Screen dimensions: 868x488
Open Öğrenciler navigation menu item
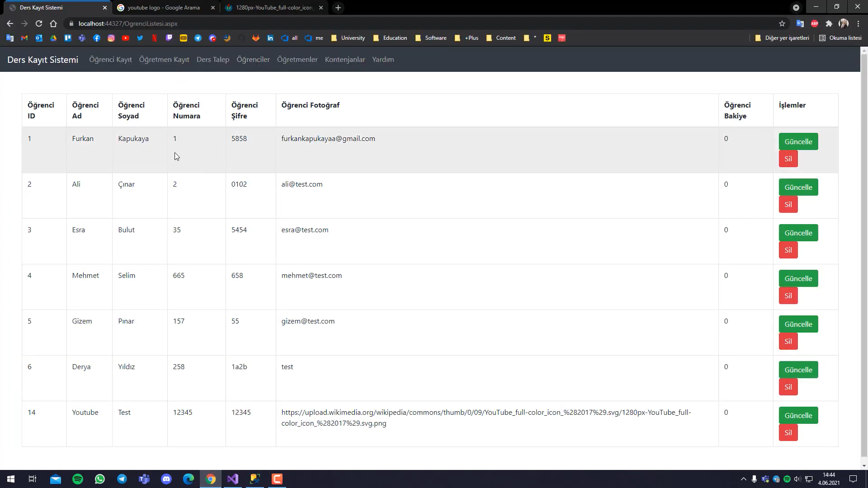[x=253, y=59]
